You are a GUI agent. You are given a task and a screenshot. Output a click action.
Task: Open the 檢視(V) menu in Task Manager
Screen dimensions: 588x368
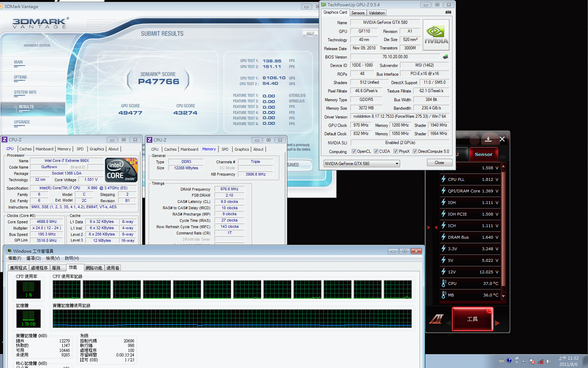coord(53,258)
